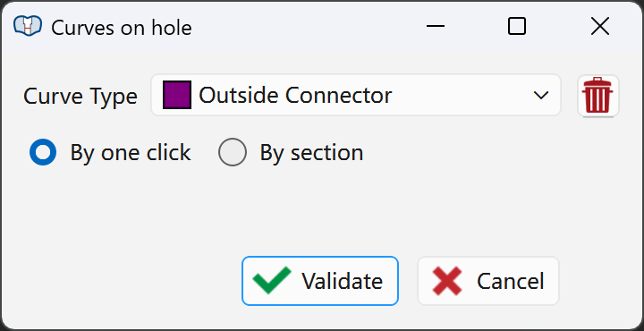The height and width of the screenshot is (331, 644).
Task: Click the By section option label
Action: click(311, 153)
